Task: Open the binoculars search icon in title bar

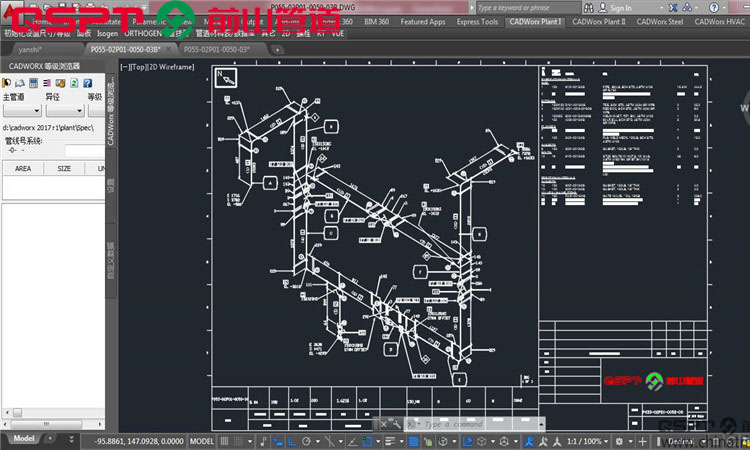Action: 589,8
